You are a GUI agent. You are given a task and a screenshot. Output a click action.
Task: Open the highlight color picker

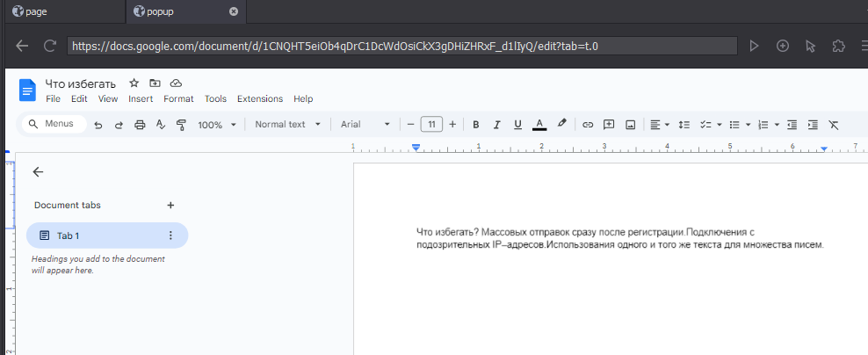click(561, 124)
